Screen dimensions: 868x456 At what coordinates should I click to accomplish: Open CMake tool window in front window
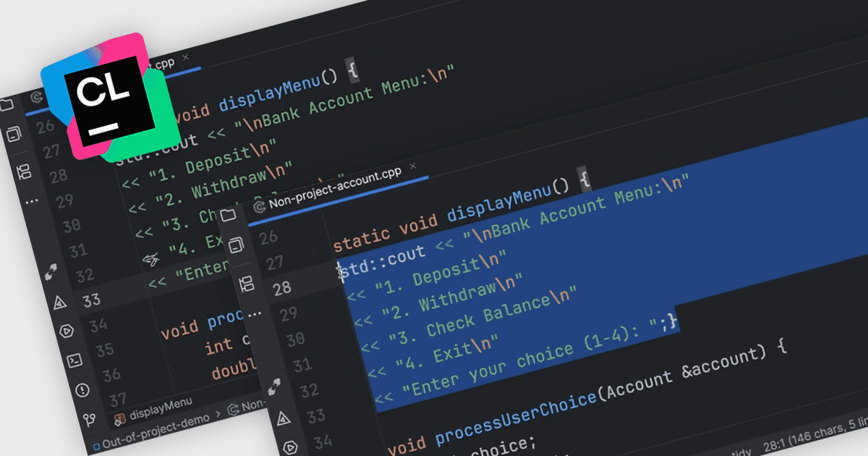[x=283, y=418]
